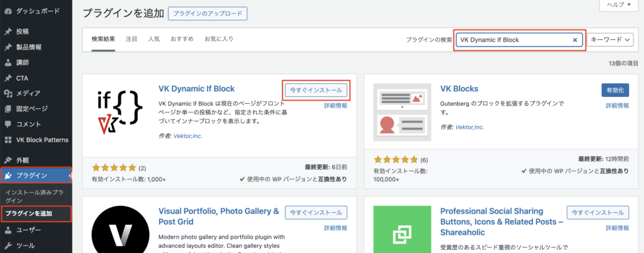Viewport: 644px width, 253px height.
Task: Open the キーワード search type dropdown
Action: (x=610, y=40)
